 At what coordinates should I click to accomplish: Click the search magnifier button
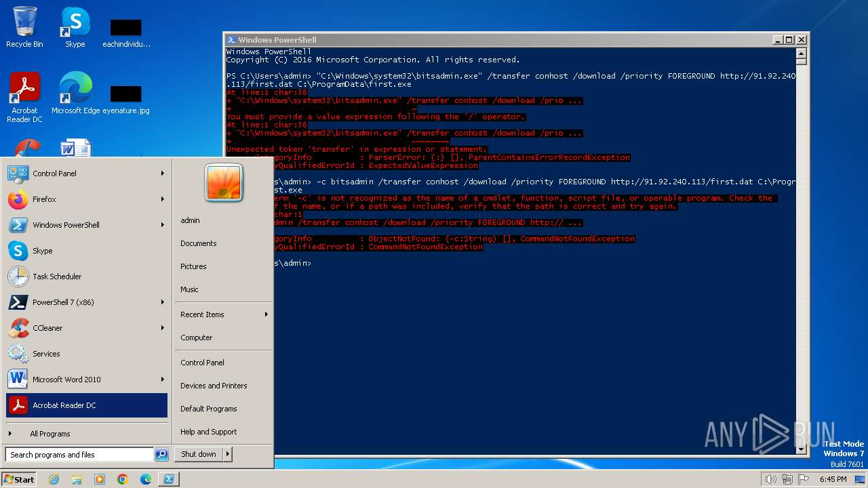click(161, 455)
